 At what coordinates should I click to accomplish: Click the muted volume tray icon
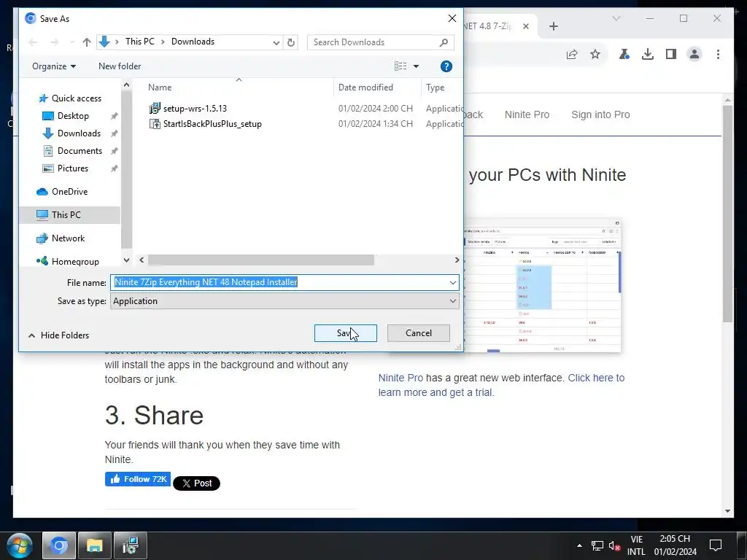click(614, 545)
